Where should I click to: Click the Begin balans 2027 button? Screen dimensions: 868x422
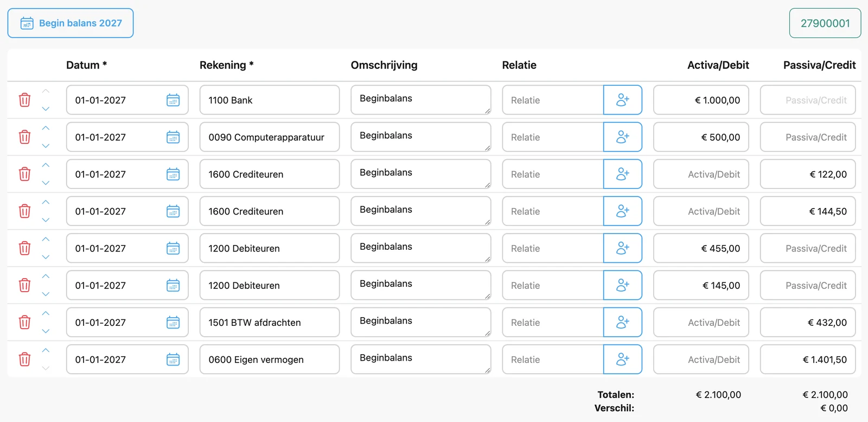(x=71, y=23)
